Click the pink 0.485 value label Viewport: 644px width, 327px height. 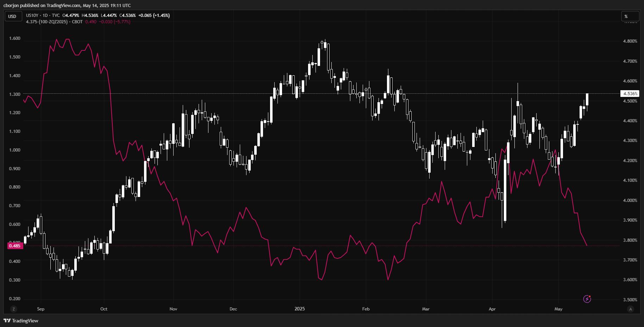pos(15,246)
